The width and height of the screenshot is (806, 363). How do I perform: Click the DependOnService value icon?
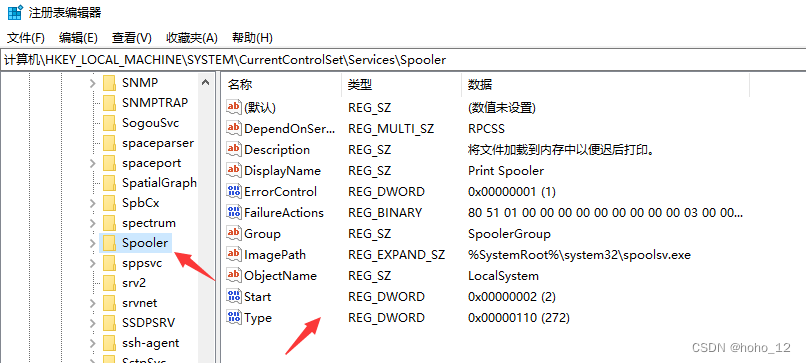tap(234, 128)
